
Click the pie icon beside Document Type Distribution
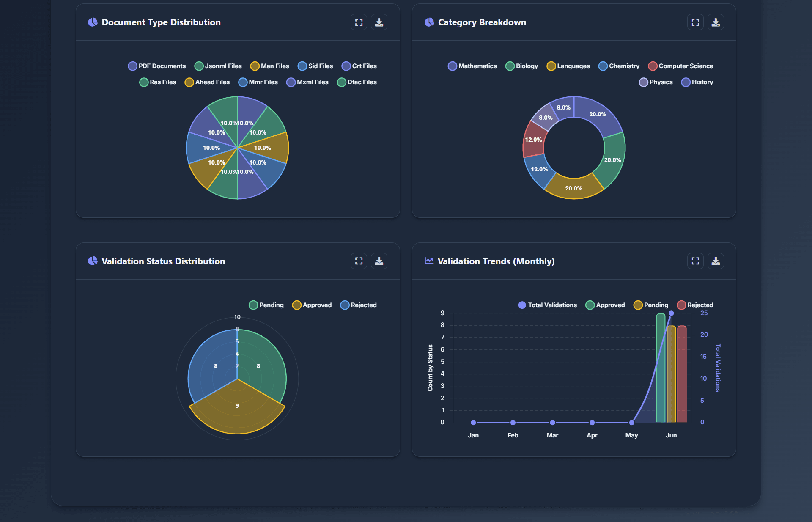pos(93,22)
